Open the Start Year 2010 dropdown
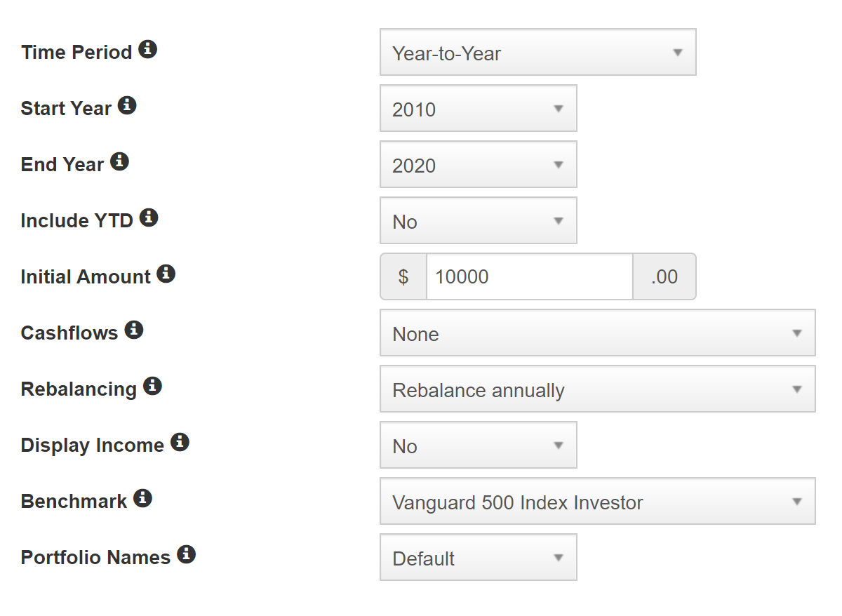 coord(479,108)
